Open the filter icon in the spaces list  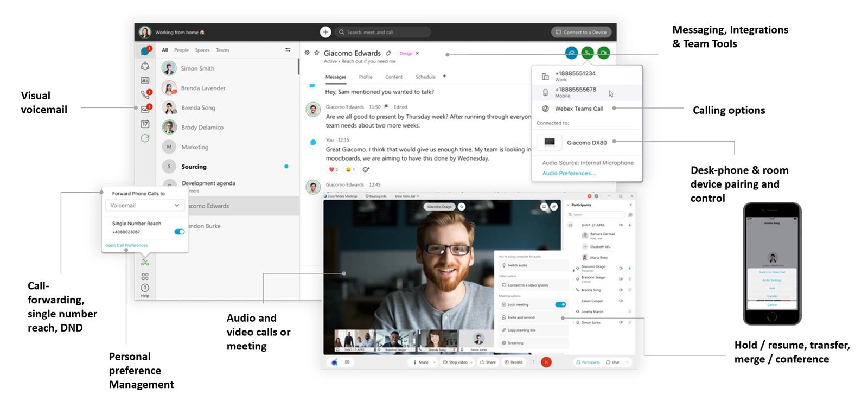point(288,50)
